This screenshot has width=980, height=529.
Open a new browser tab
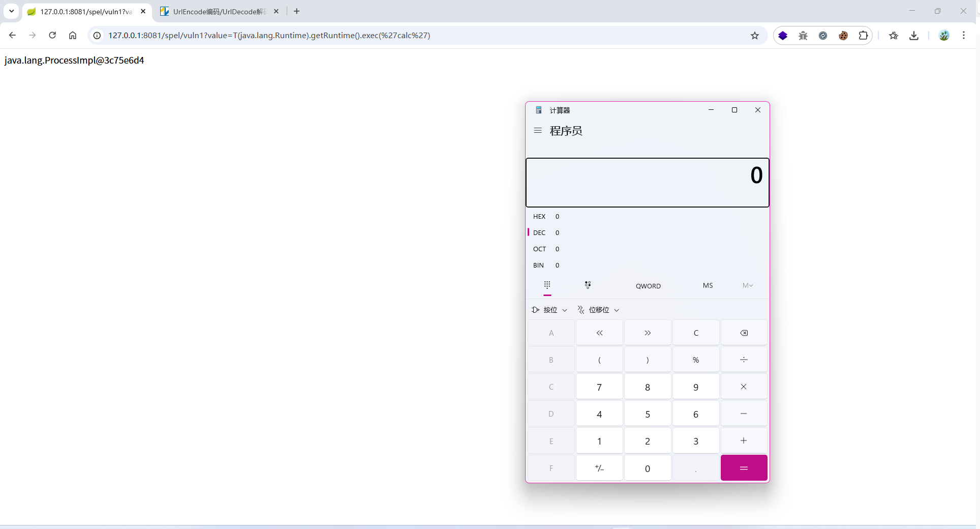tap(297, 11)
